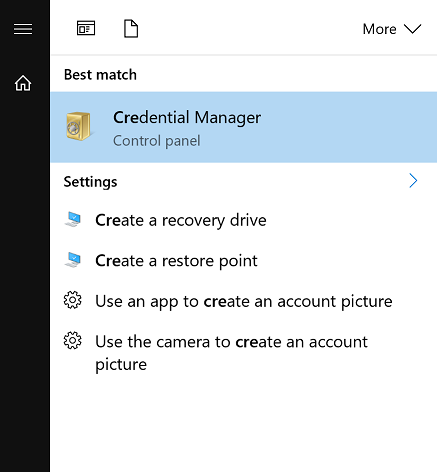Click the Credential Manager safe icon

[x=79, y=126]
